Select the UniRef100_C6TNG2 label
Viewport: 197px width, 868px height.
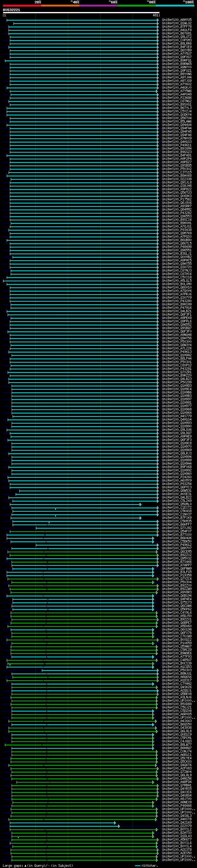(x=177, y=101)
